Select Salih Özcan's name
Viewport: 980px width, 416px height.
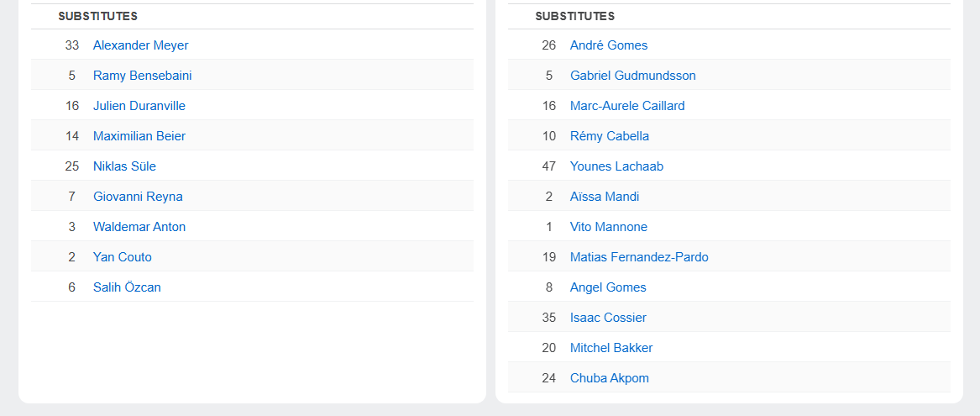click(x=127, y=287)
